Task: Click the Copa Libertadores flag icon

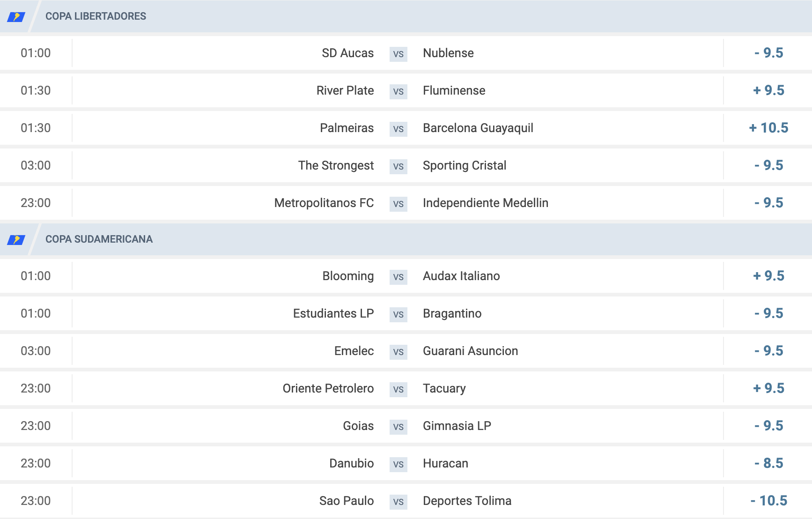Action: click(16, 17)
